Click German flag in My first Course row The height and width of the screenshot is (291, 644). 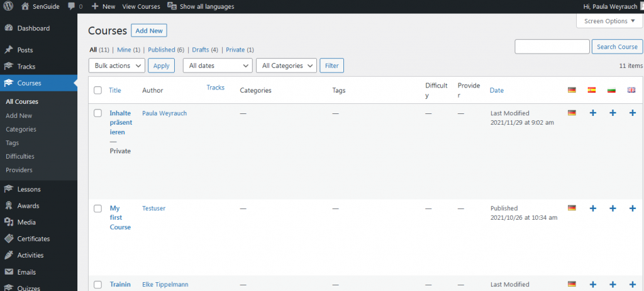[x=572, y=208]
